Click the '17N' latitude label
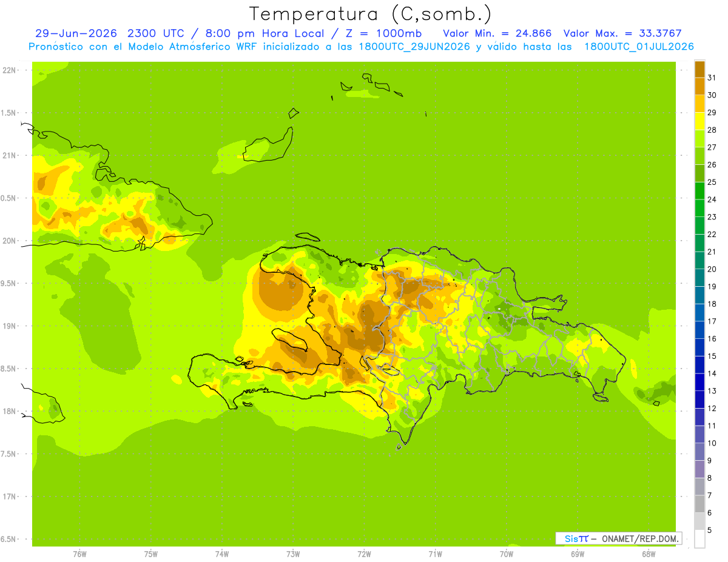The width and height of the screenshot is (728, 562). [x=9, y=497]
